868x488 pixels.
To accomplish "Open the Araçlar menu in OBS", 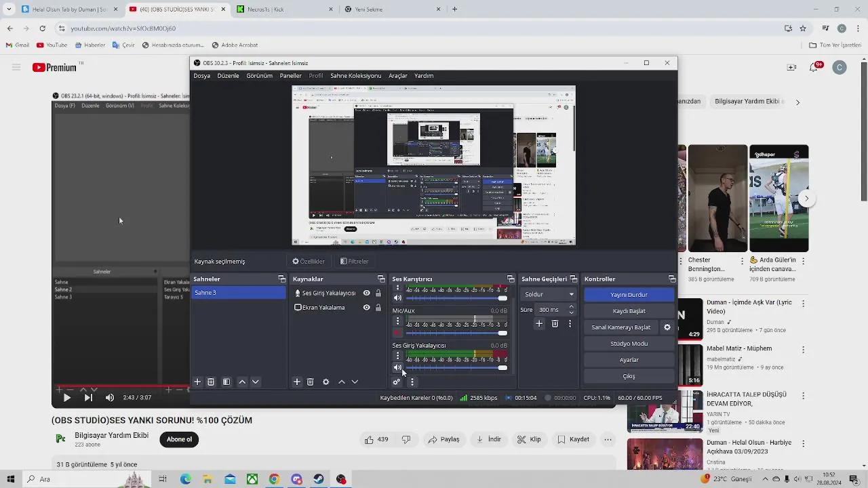I will (x=397, y=75).
